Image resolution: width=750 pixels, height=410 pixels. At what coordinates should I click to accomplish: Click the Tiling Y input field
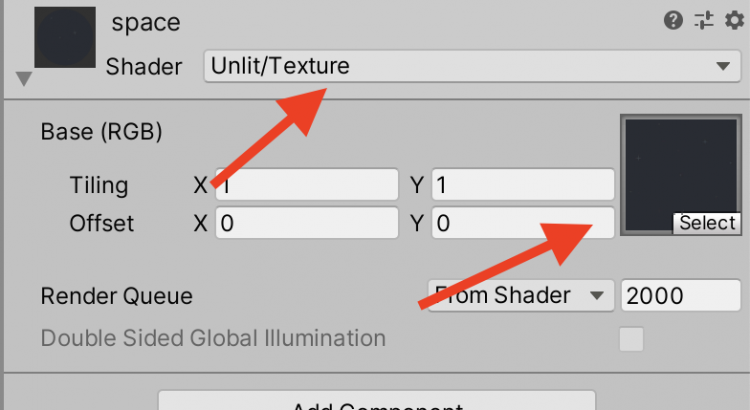[523, 185]
